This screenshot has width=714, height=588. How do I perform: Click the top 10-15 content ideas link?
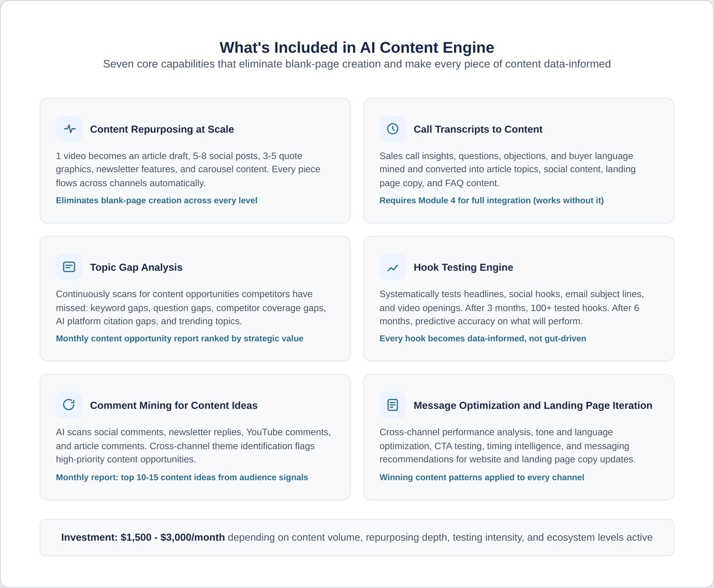click(182, 477)
